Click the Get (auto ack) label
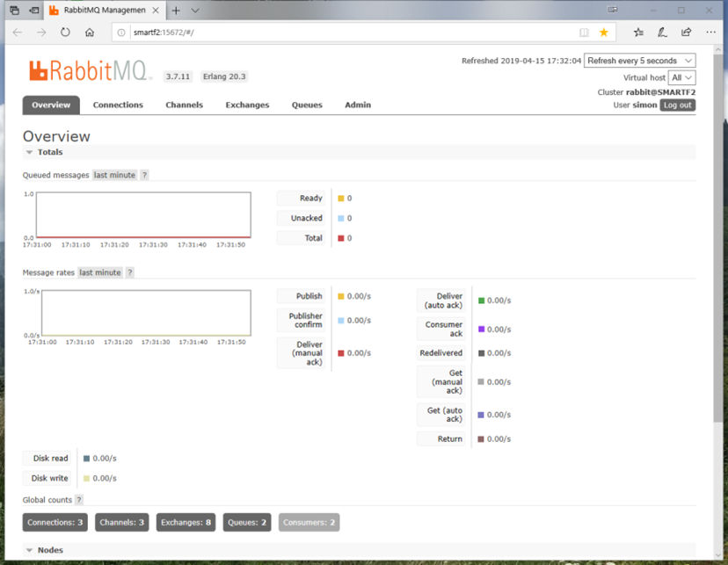Screen dimensions: 728x565 [x=441, y=415]
